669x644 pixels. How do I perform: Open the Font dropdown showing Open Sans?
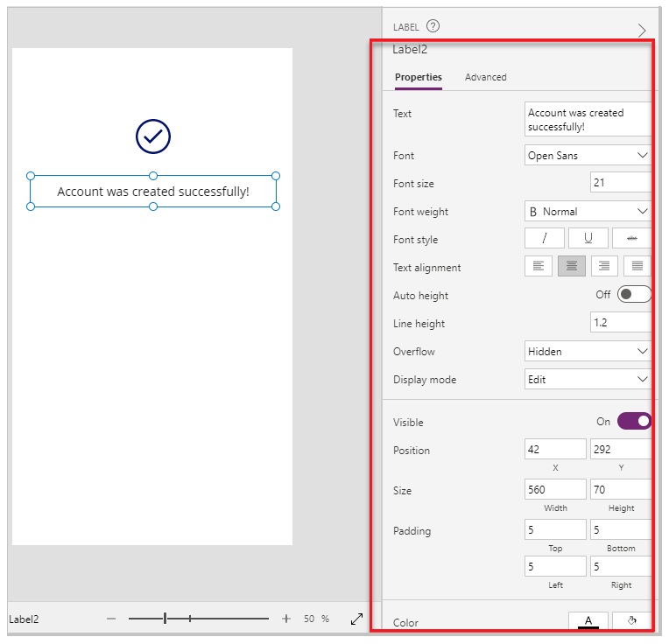588,155
